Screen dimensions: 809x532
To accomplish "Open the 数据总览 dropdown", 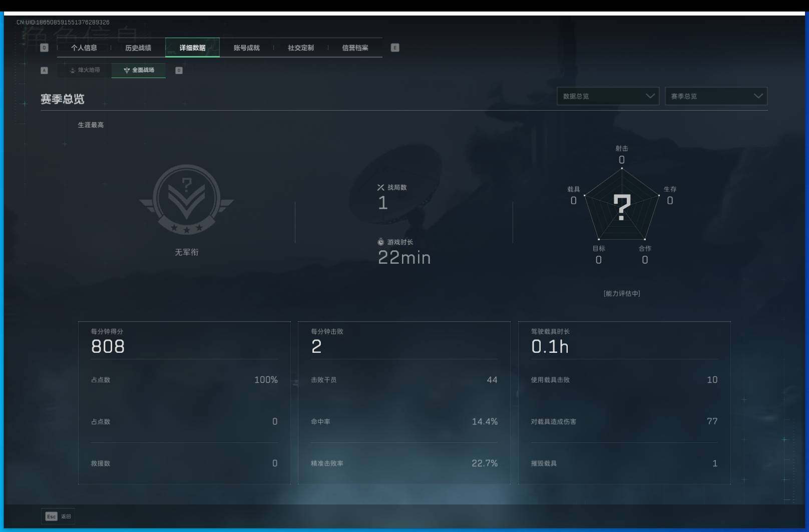I will point(608,96).
